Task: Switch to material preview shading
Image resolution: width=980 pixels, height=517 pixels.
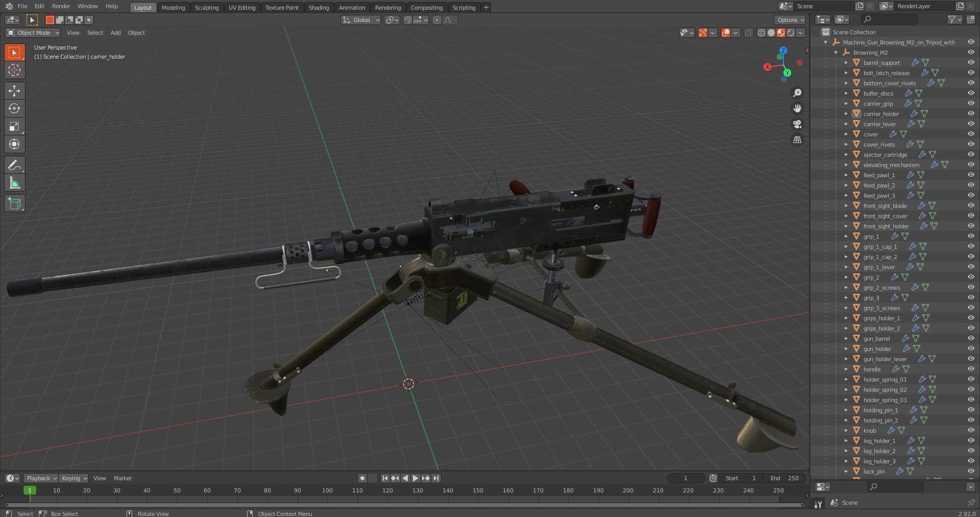Action: pos(781,33)
